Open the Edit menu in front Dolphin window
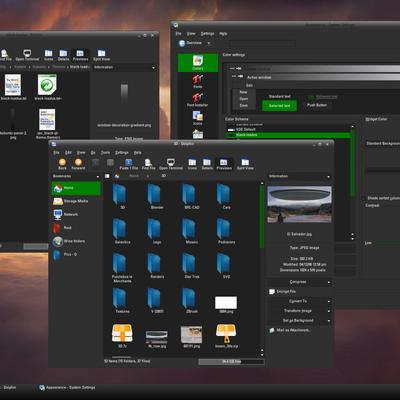This screenshot has width=400, height=400. [68, 153]
